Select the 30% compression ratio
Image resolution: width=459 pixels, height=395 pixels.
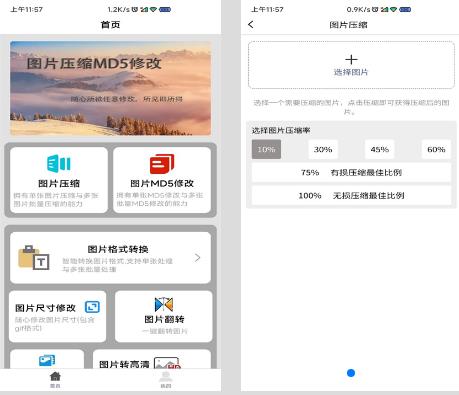[x=323, y=149]
